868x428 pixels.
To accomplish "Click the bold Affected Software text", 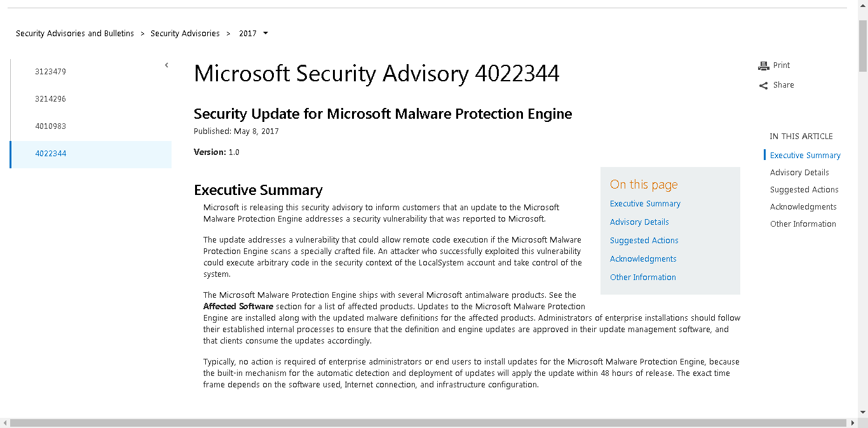I will click(238, 307).
